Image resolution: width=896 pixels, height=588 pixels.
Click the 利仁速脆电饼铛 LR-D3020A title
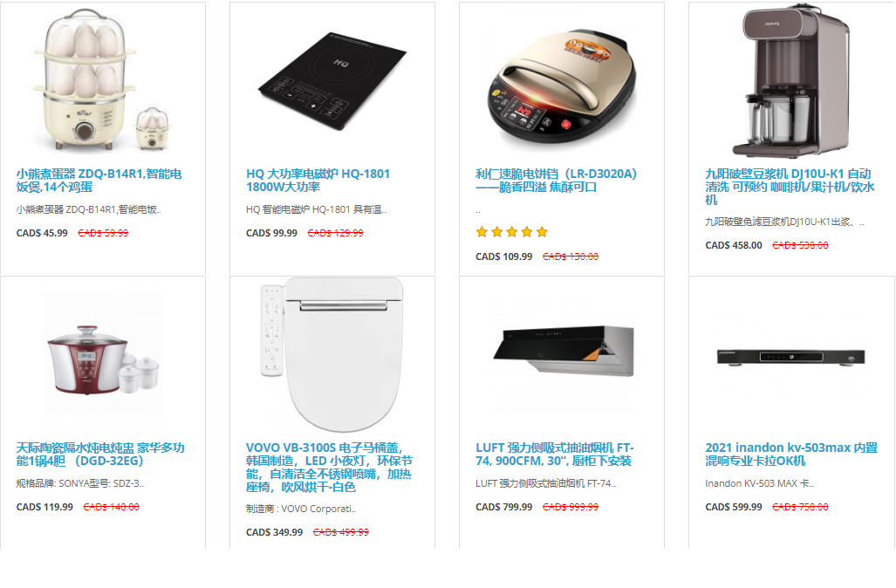556,180
